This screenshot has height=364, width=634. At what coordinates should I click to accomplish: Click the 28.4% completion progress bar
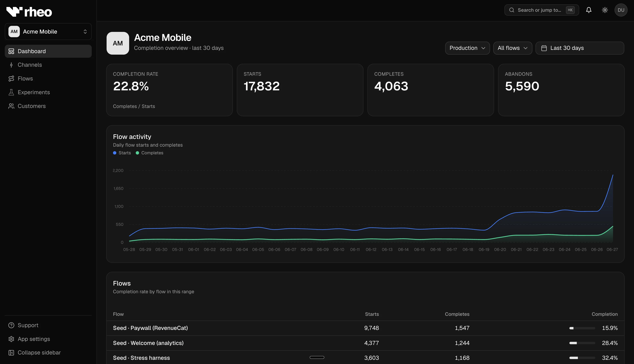582,343
